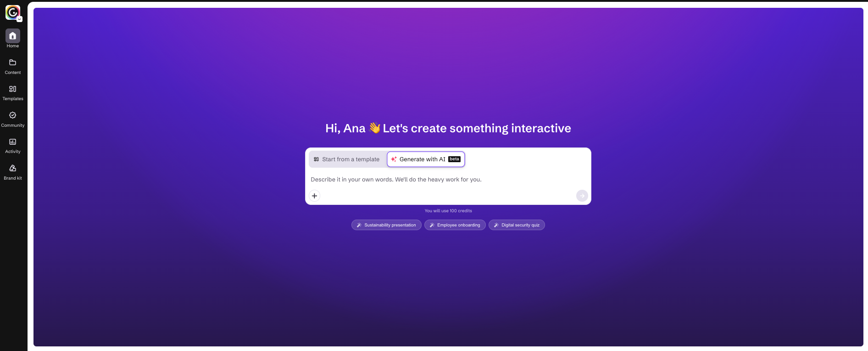Image resolution: width=868 pixels, height=351 pixels.
Task: Open the Templates sidebar icon
Action: click(13, 89)
